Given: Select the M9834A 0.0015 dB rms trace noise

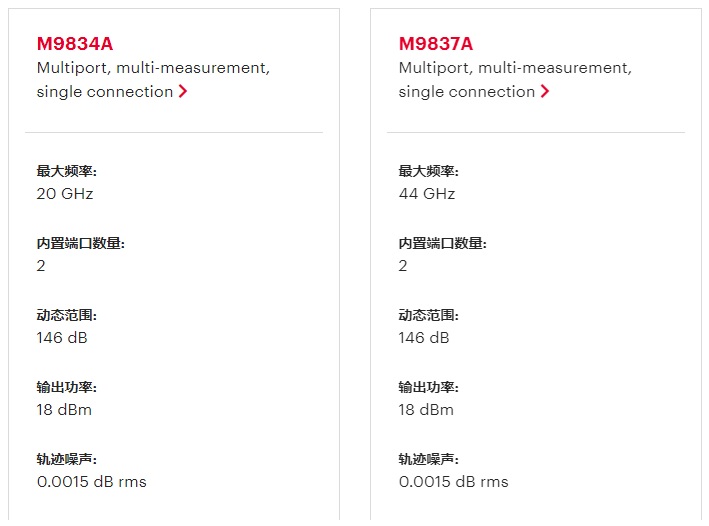Looking at the screenshot, I should click(x=92, y=482).
